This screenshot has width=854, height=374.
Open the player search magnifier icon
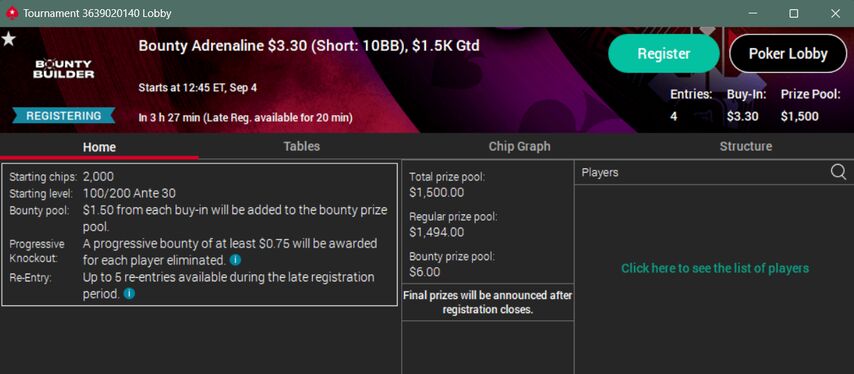[838, 173]
